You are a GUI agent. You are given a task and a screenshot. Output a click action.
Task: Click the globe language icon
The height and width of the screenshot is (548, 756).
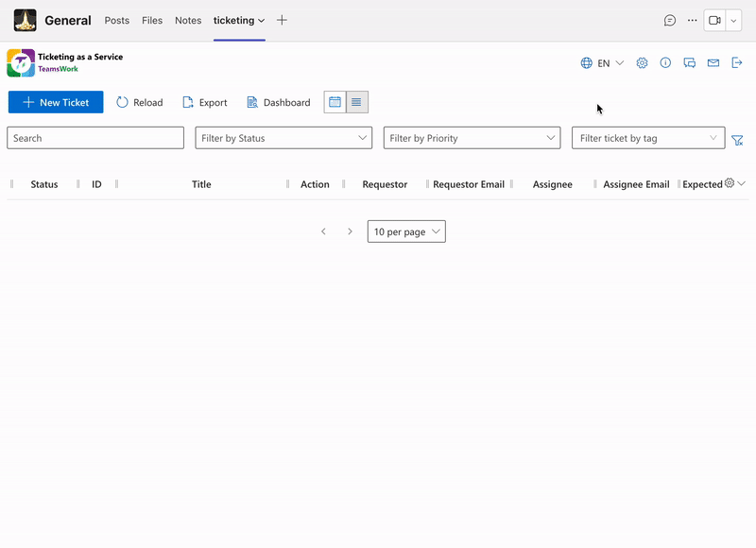pos(586,63)
